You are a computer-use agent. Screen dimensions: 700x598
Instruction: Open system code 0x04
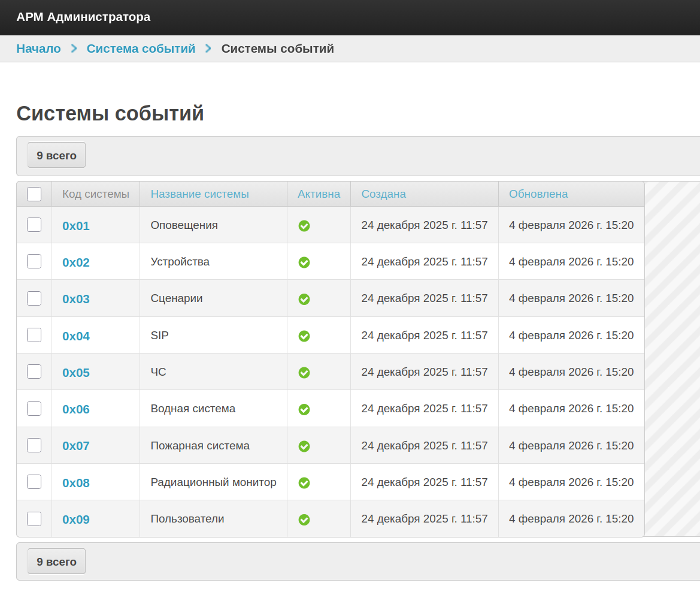pos(76,336)
